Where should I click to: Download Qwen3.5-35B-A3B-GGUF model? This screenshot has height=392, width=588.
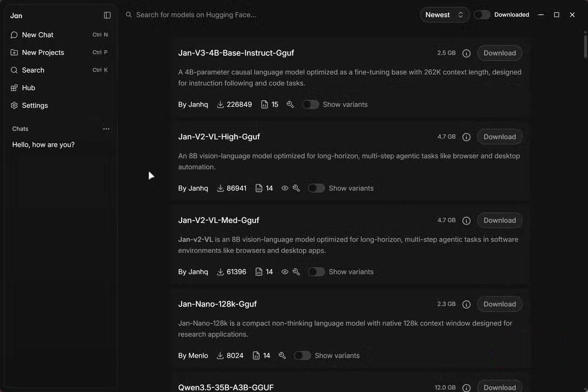click(500, 387)
